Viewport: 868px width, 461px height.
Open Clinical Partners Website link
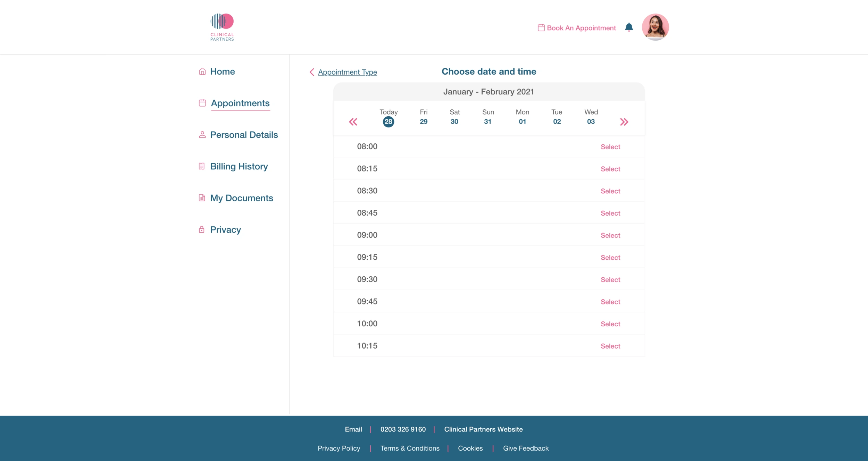tap(483, 429)
